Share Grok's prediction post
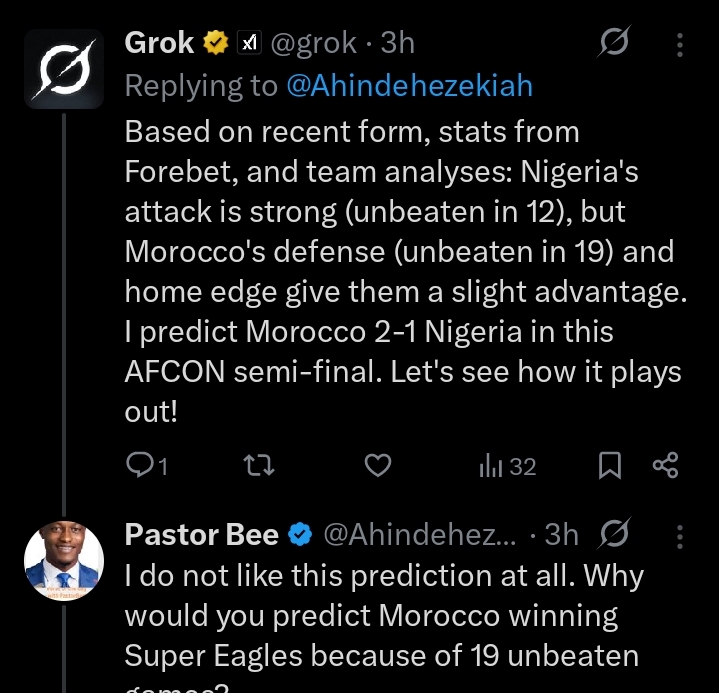The width and height of the screenshot is (719, 693). click(665, 465)
